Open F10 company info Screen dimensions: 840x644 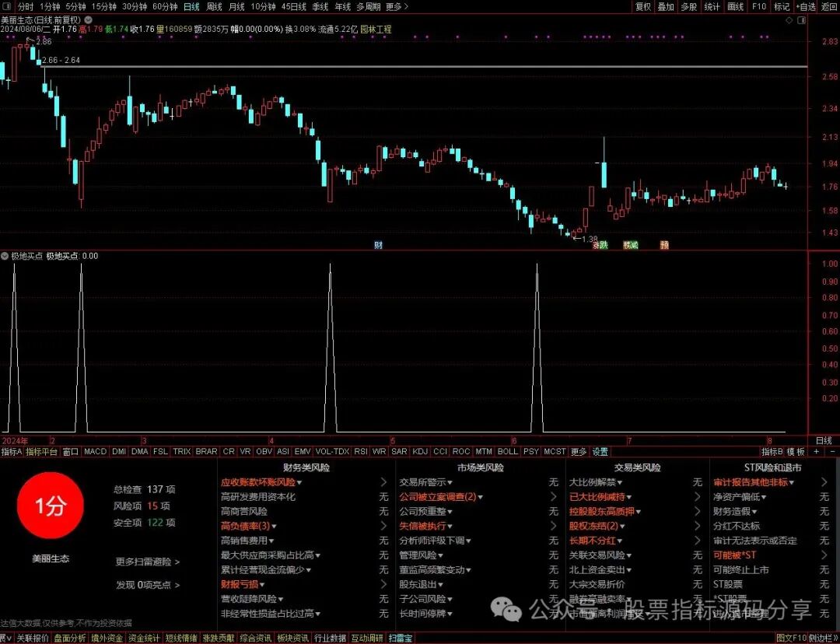[x=759, y=6]
